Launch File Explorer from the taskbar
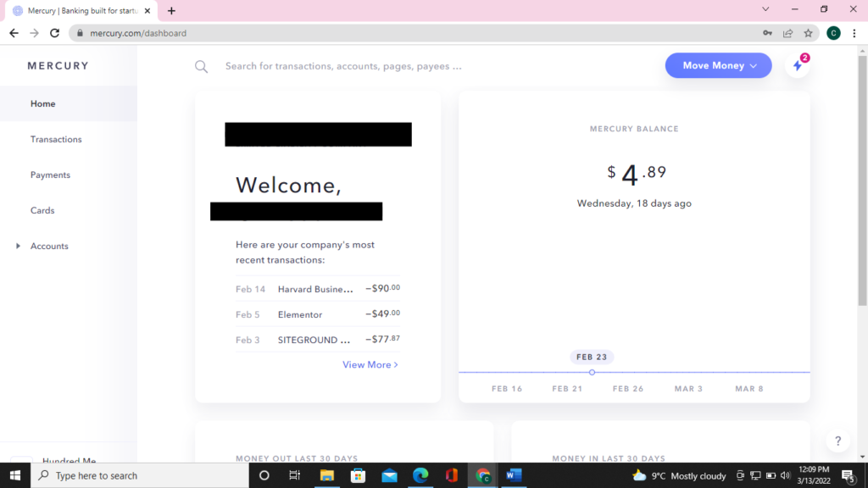Screen dimensions: 868x488 click(326, 475)
